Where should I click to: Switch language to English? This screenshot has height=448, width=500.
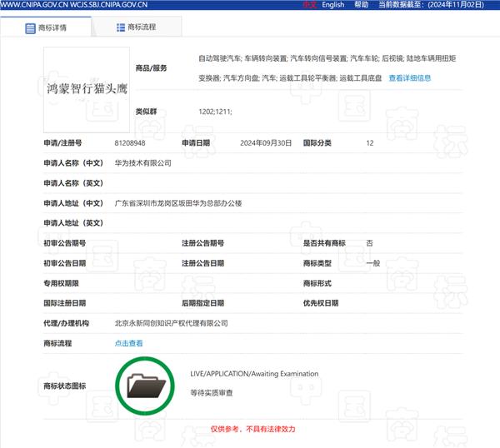click(x=333, y=5)
